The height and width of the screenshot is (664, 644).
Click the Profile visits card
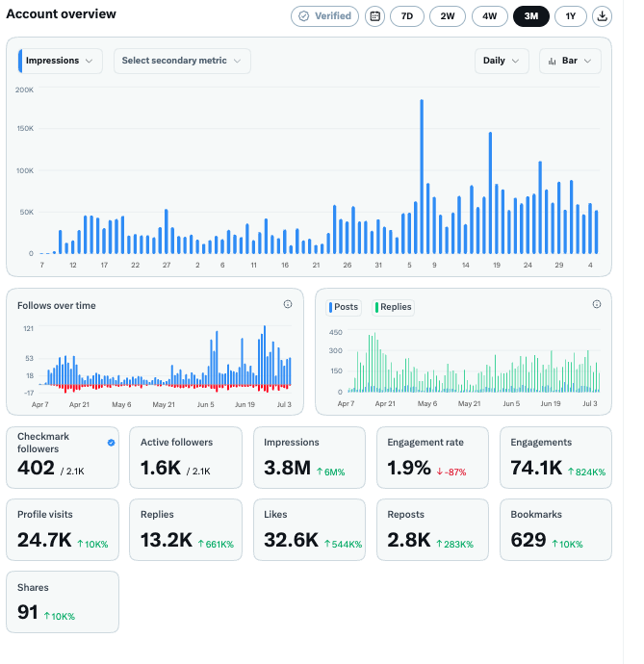pos(63,530)
